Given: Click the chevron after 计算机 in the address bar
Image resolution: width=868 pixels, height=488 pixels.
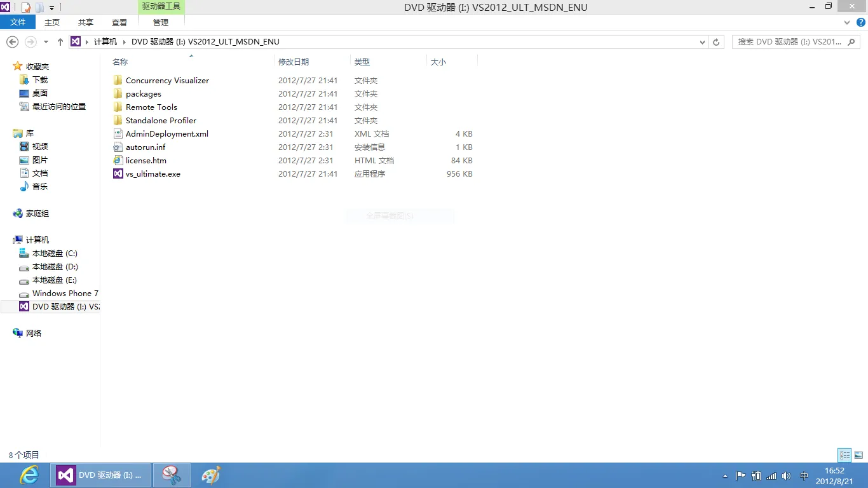Looking at the screenshot, I should point(124,42).
